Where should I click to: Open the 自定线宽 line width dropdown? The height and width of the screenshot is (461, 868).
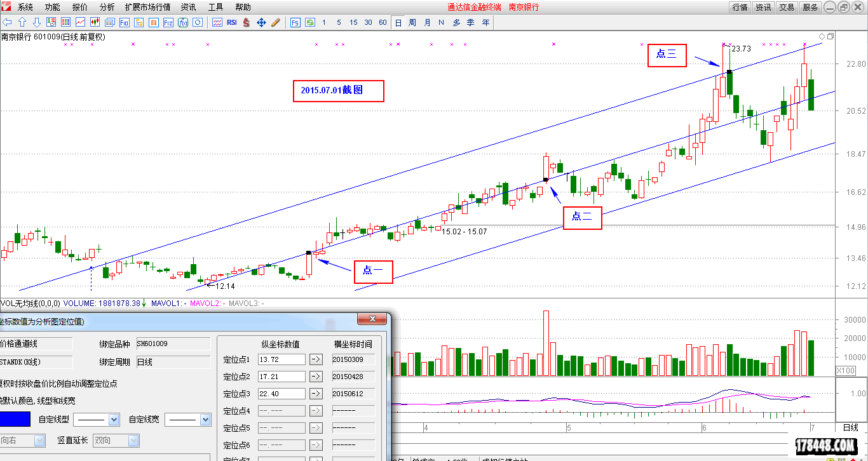tap(187, 419)
